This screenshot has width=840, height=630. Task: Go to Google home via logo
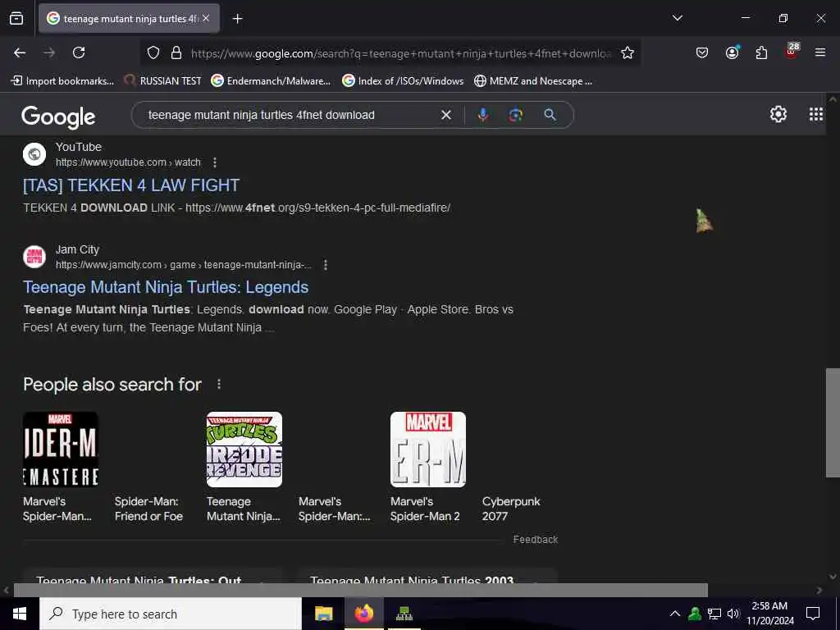[58, 116]
